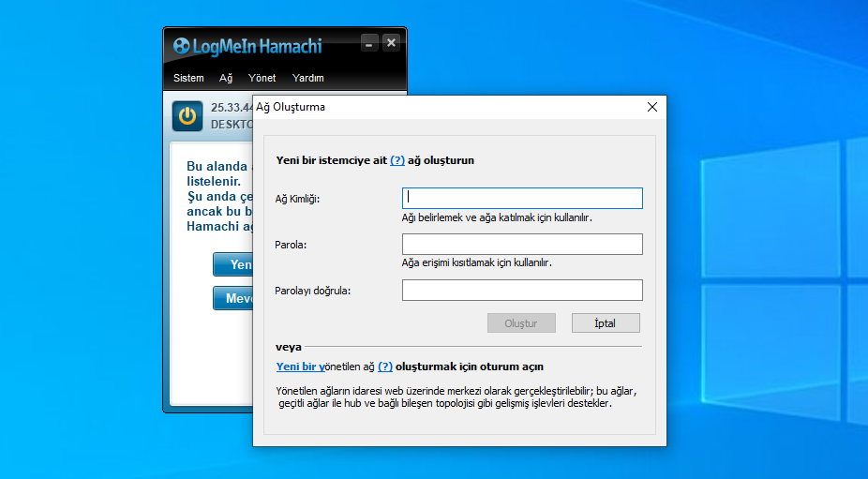868x479 pixels.
Task: Open the (?) help link before 'oluşturmak için'
Action: [x=384, y=367]
